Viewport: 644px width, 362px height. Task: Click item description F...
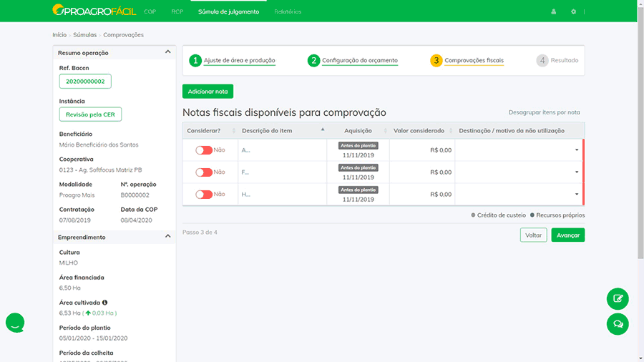pos(245,172)
